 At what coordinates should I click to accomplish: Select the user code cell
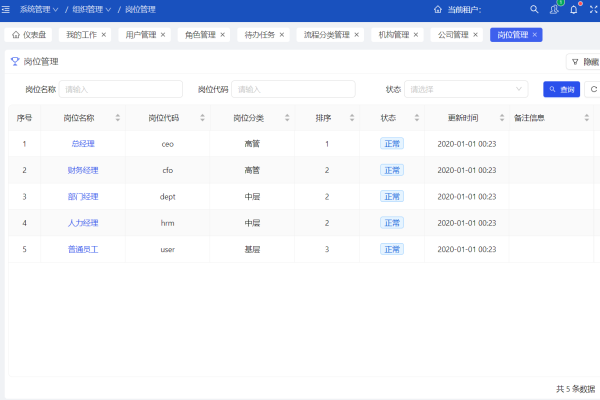coord(168,250)
